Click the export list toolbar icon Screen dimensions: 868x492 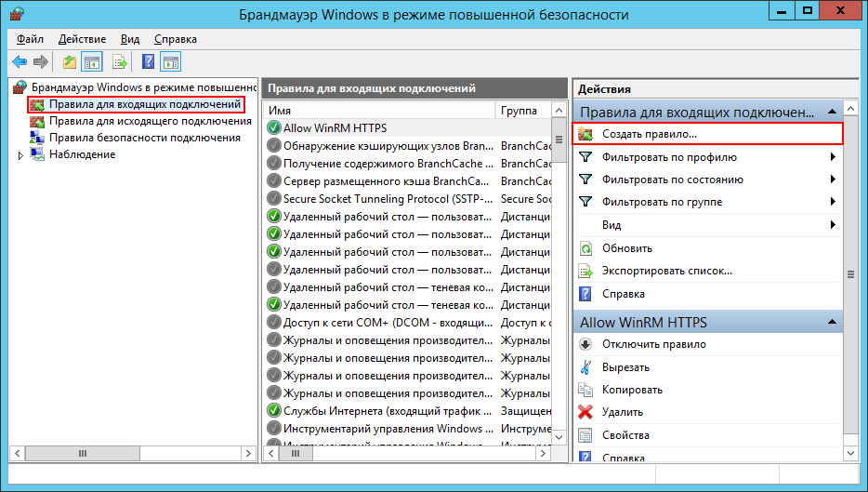pos(119,62)
